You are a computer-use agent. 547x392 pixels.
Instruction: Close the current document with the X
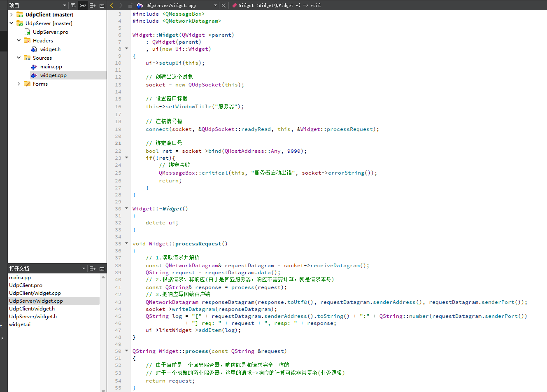[x=223, y=5]
